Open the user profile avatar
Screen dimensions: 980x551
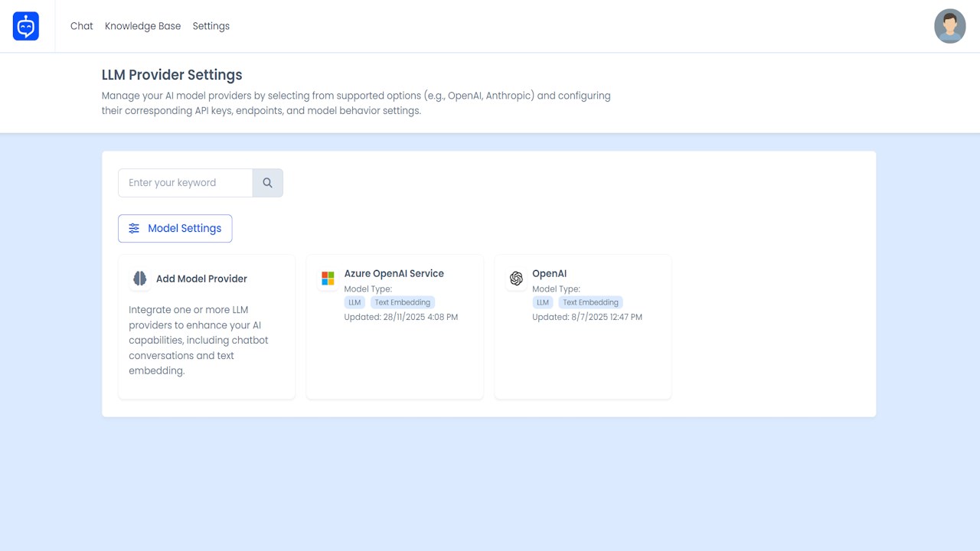(x=949, y=26)
